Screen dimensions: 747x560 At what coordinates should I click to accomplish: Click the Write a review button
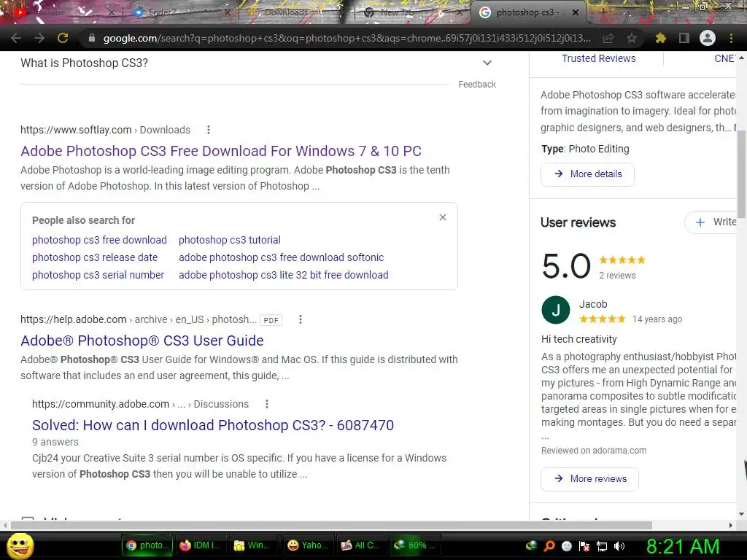712,222
